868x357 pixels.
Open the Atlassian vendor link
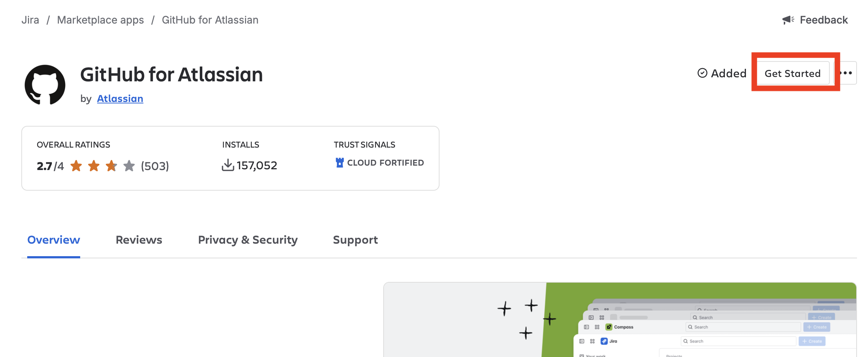[120, 99]
